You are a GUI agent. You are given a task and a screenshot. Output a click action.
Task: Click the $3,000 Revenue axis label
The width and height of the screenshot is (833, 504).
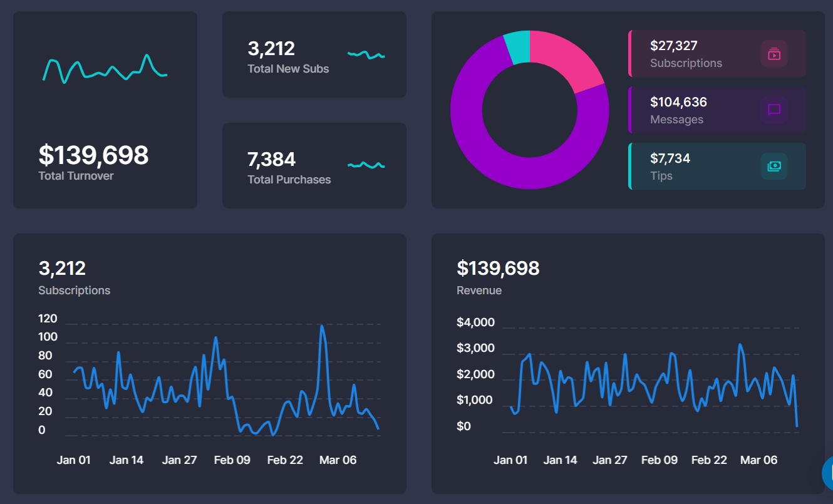coord(476,348)
